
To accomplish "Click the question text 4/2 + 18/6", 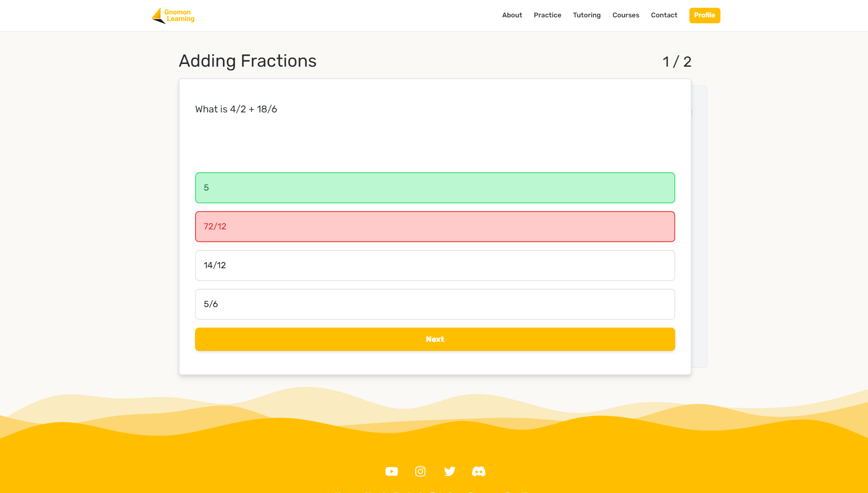I will pyautogui.click(x=236, y=109).
